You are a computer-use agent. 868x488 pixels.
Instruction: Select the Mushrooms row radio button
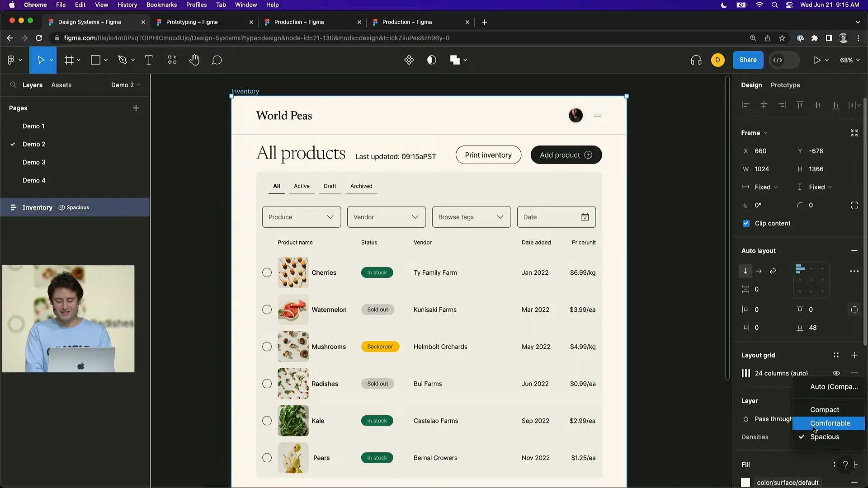coord(267,347)
